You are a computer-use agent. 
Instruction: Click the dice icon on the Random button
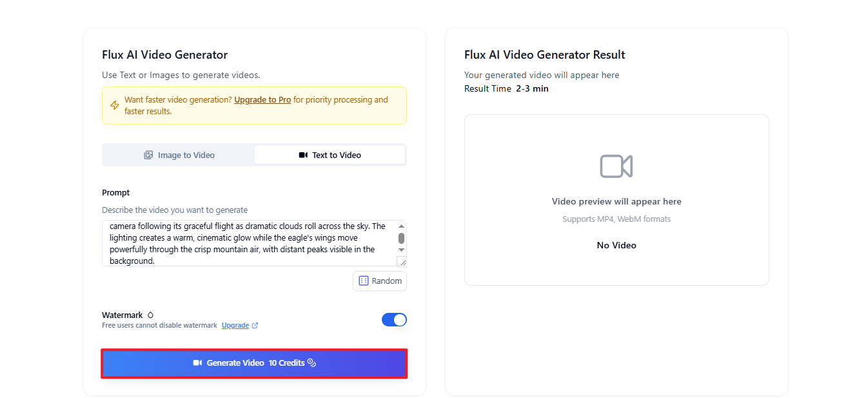point(364,281)
